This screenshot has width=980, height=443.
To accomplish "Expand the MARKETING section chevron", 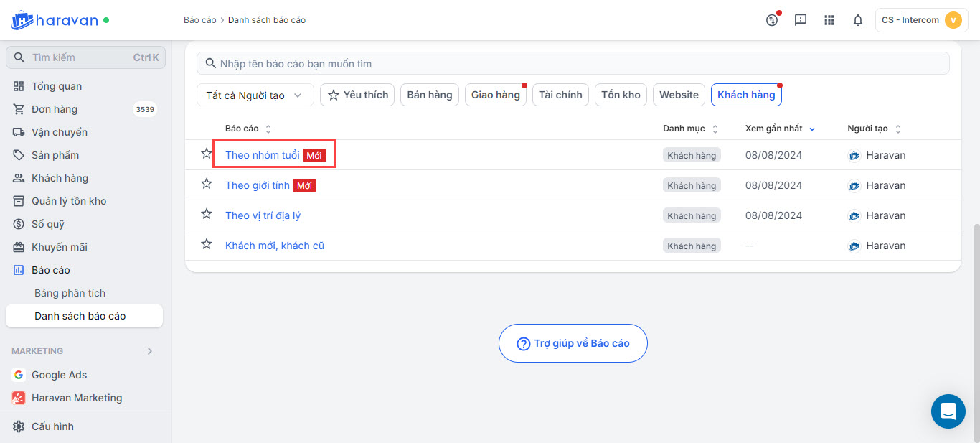I will point(150,351).
